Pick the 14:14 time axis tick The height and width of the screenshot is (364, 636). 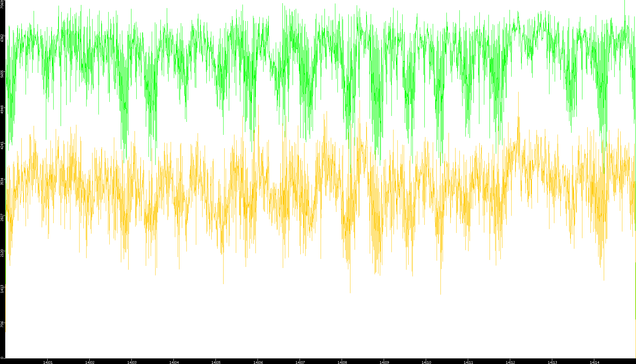click(594, 362)
